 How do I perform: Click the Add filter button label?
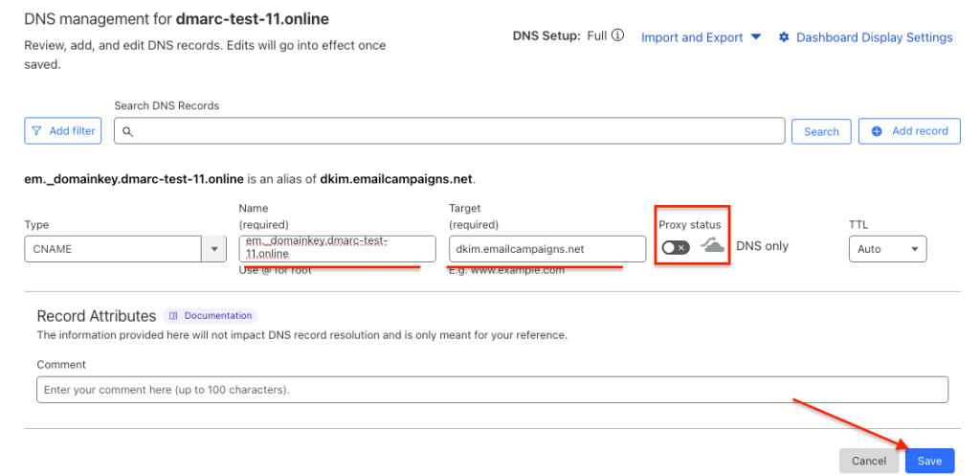click(x=72, y=131)
